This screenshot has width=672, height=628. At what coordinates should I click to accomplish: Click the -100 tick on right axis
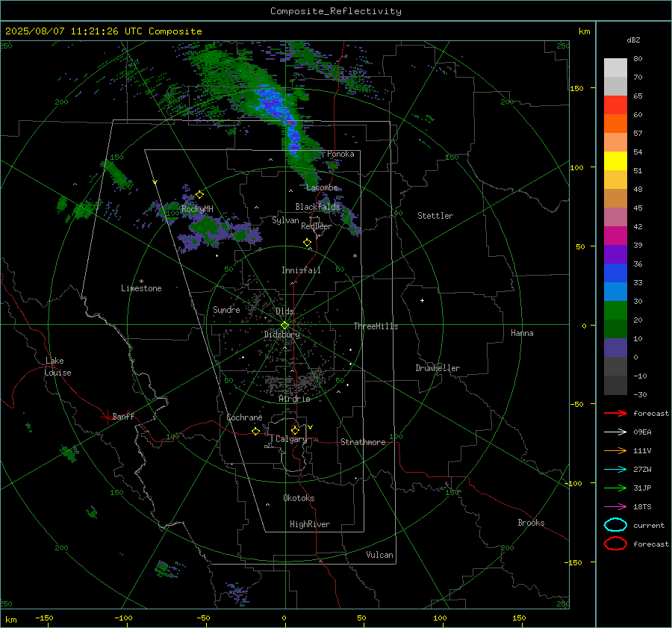pyautogui.click(x=573, y=483)
